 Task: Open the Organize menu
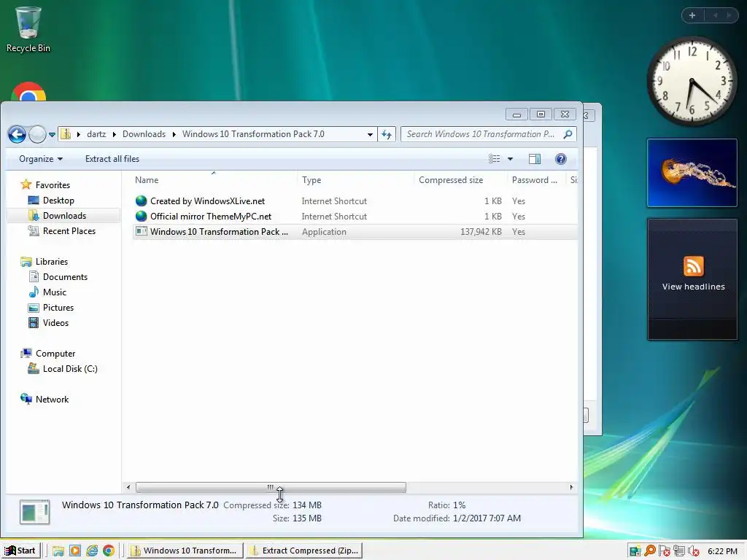[x=41, y=159]
